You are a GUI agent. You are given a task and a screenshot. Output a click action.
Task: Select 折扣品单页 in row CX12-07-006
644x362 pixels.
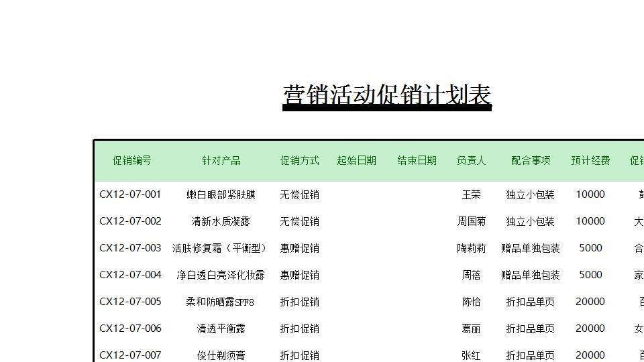click(530, 328)
